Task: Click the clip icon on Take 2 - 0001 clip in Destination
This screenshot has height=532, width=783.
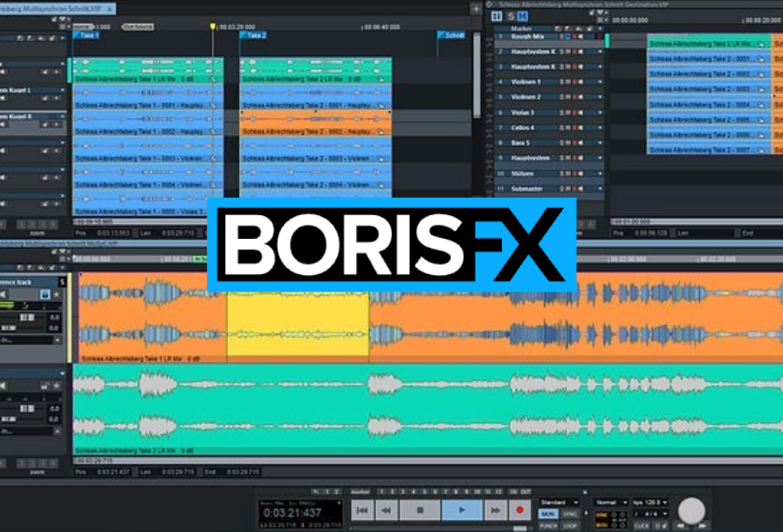Action: (761, 59)
